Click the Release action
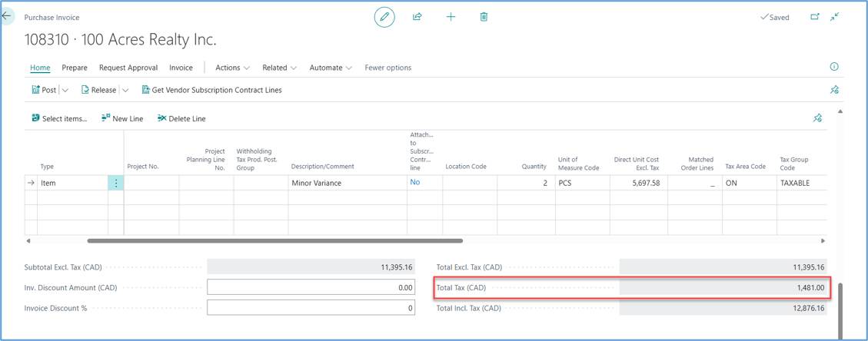868x341 pixels. pyautogui.click(x=98, y=90)
